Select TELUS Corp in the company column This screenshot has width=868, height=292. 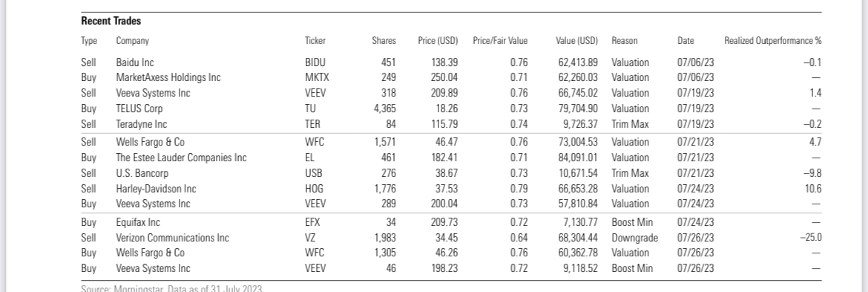(x=139, y=108)
